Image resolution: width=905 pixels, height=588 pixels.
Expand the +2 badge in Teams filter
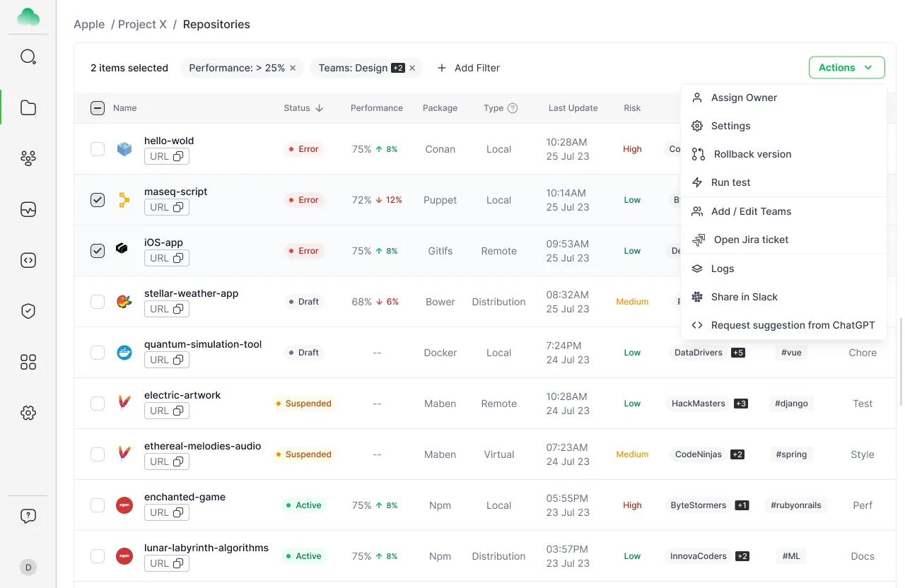[398, 68]
